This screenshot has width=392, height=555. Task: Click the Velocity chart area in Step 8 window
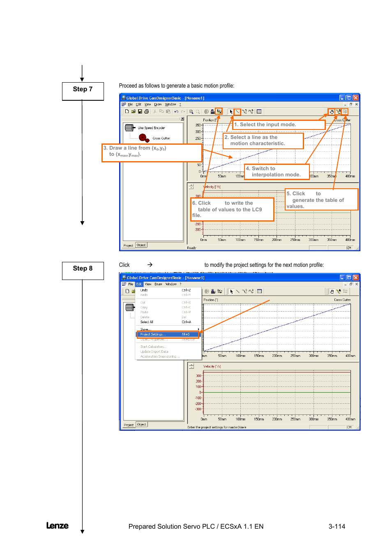pos(277,393)
